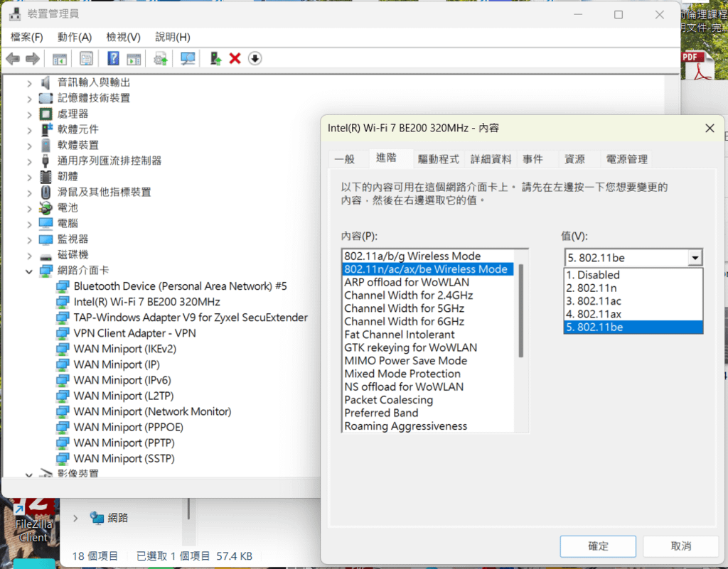Image resolution: width=728 pixels, height=569 pixels.
Task: Select 'Intel(R) Wi-Fi 7 BE200 320MHz' tree entry
Action: pos(146,302)
